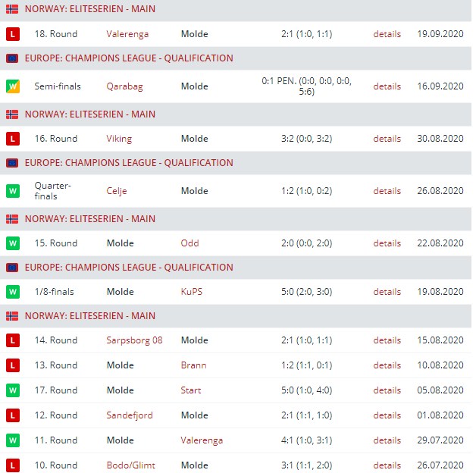Click the green W badge for Molde vs KuPS

pyautogui.click(x=12, y=292)
